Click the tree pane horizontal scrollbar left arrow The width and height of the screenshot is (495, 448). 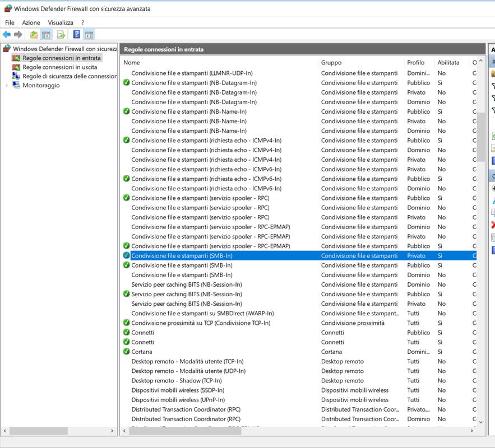point(4,431)
